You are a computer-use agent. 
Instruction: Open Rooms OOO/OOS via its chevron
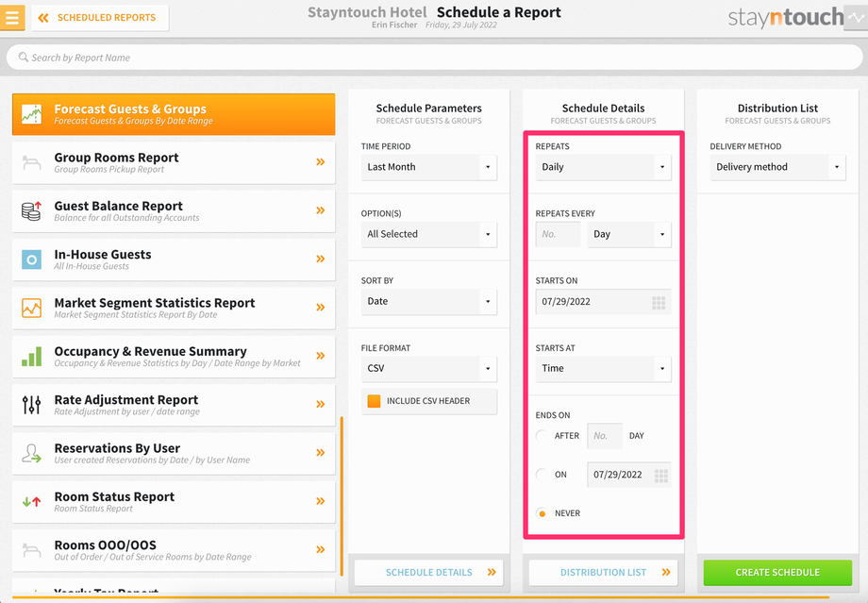(321, 549)
